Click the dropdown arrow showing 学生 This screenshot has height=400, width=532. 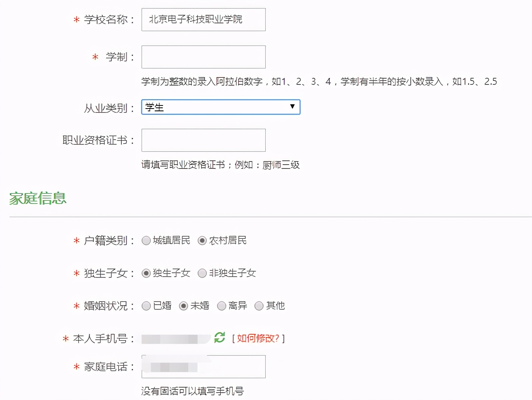pyautogui.click(x=292, y=107)
